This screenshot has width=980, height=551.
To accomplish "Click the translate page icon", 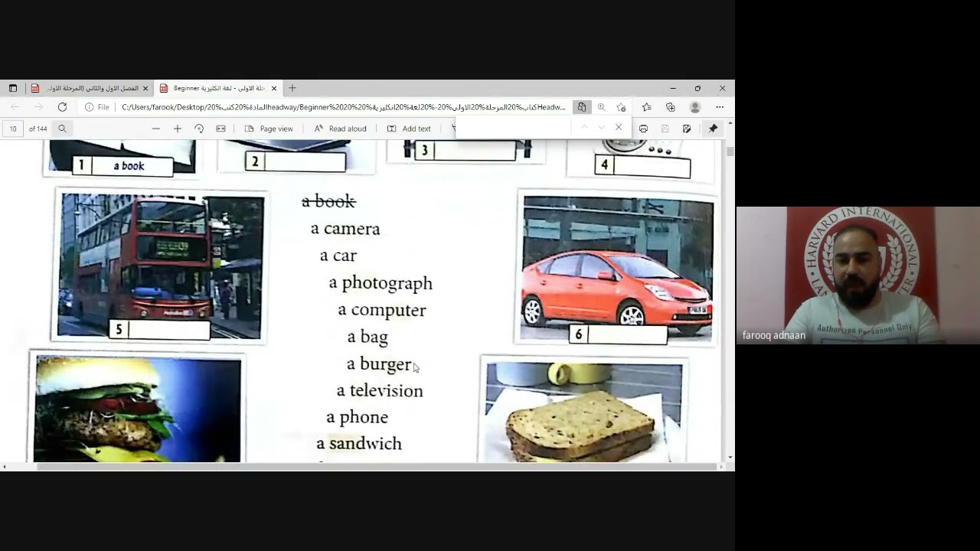I will pyautogui.click(x=582, y=107).
